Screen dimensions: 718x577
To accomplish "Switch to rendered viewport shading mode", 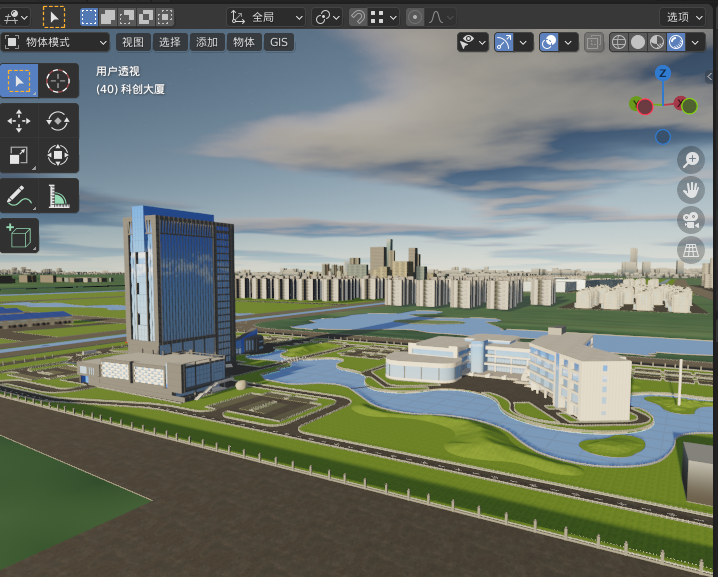I will click(676, 42).
